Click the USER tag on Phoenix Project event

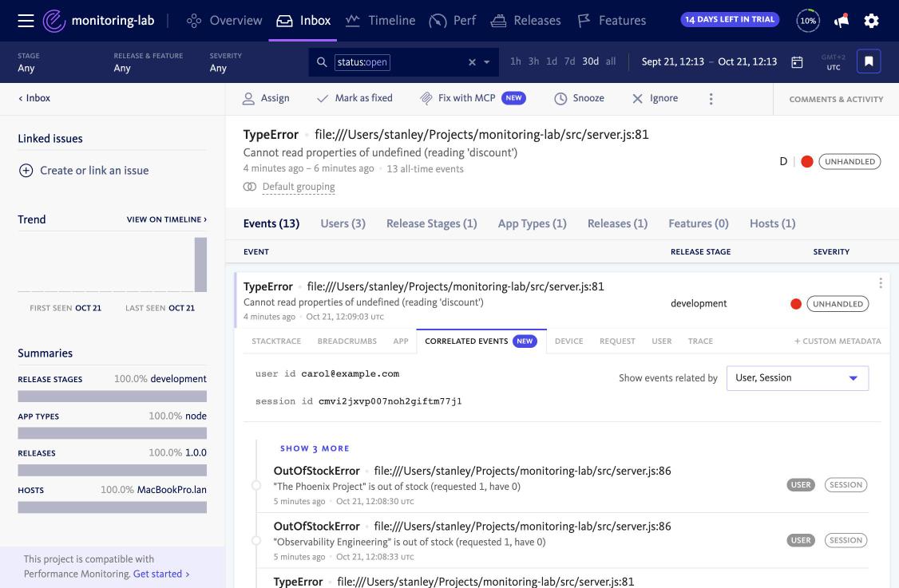[801, 485]
